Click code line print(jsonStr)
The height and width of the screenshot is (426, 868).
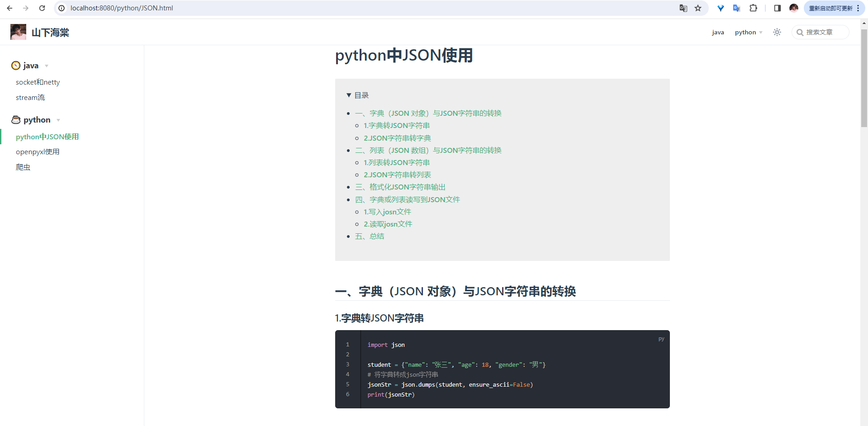pyautogui.click(x=391, y=395)
